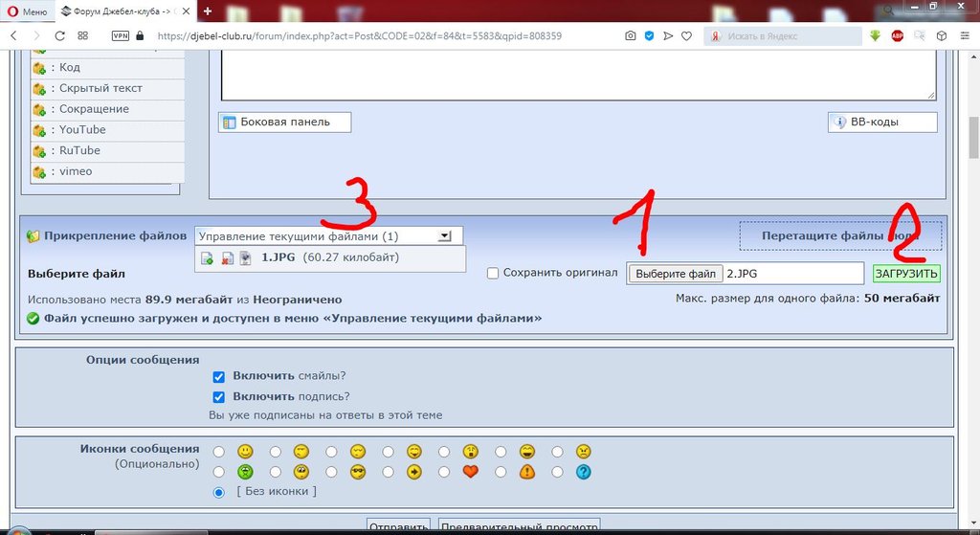The height and width of the screenshot is (535, 980).
Task: Click the send-to-flow arrow icon
Action: pos(668,35)
